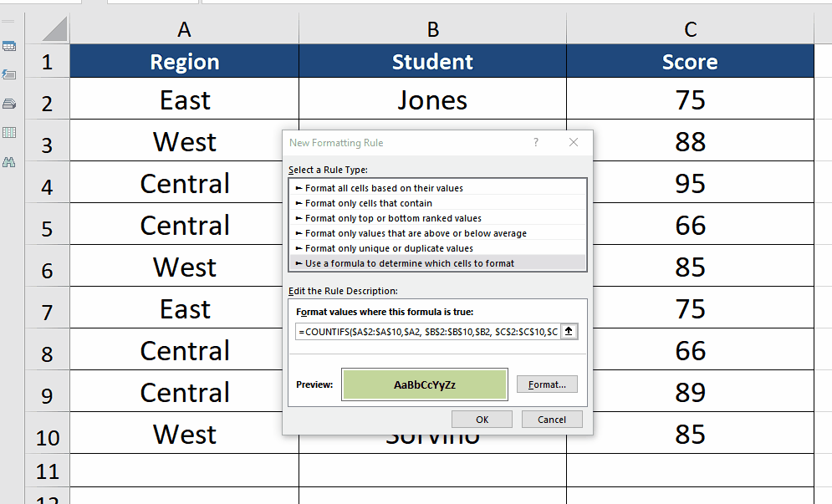Open the Format... dialog
832x504 pixels.
[x=547, y=384]
